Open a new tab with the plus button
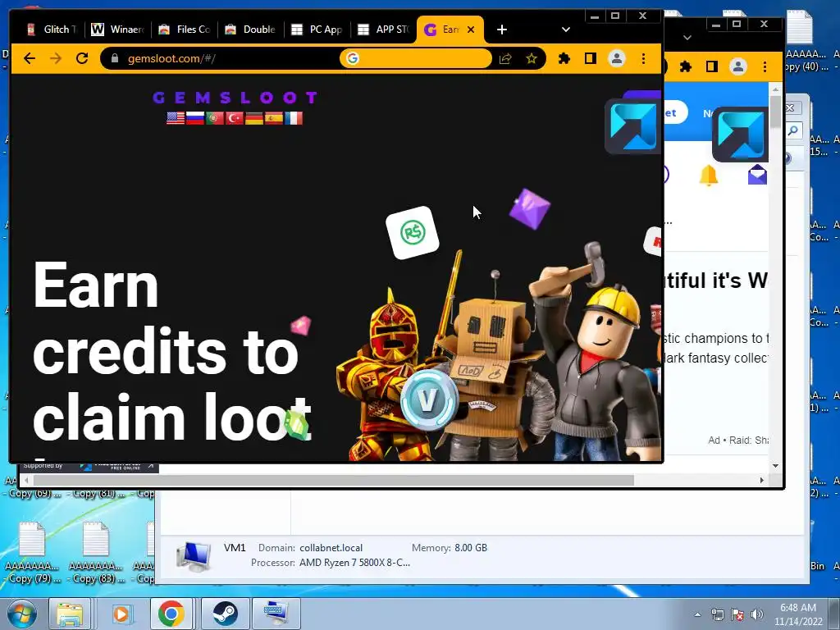This screenshot has height=630, width=840. 501,30
